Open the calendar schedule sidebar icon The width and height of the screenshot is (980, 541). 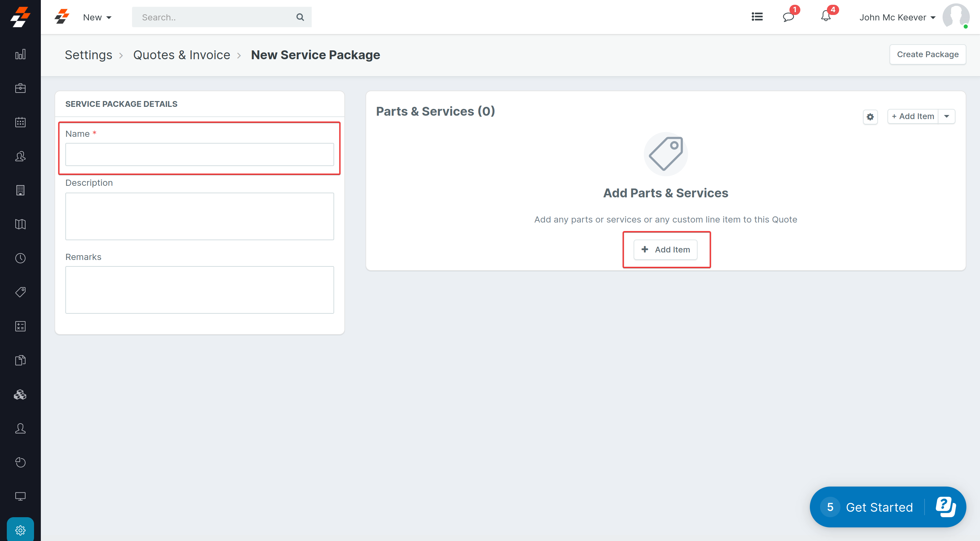(x=20, y=122)
